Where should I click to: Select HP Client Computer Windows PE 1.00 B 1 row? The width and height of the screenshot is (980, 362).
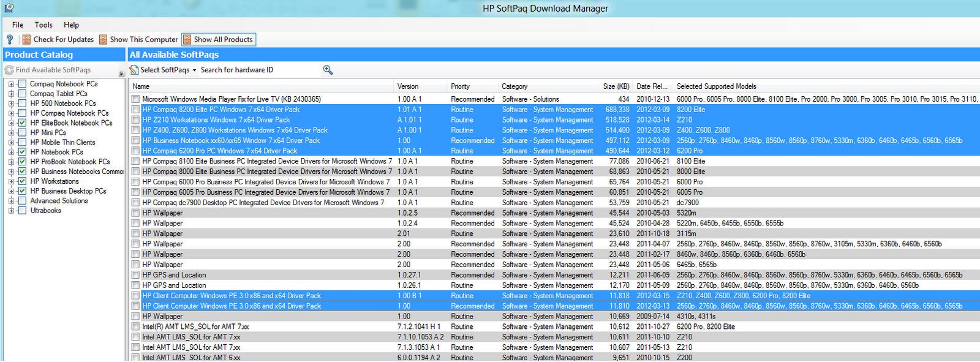tap(554, 296)
